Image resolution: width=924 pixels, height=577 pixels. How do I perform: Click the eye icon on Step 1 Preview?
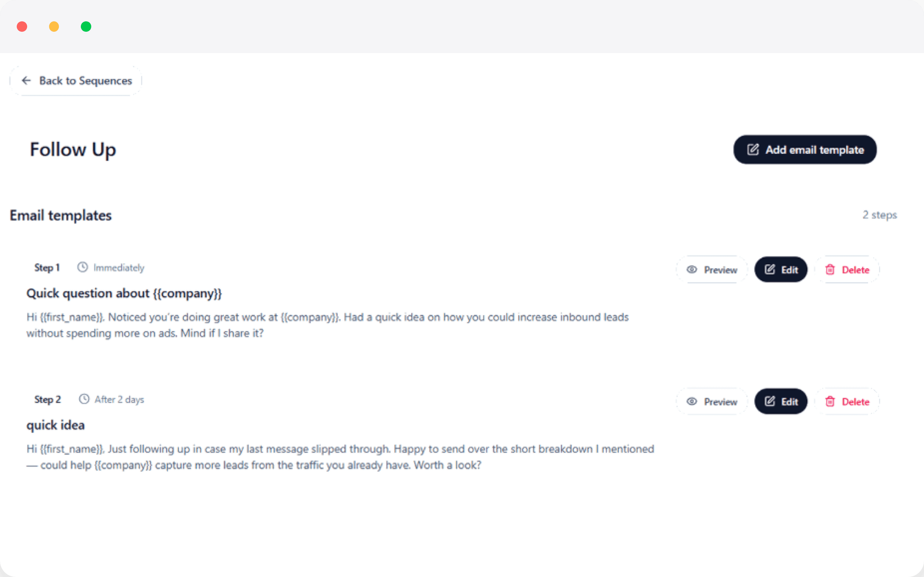point(692,269)
